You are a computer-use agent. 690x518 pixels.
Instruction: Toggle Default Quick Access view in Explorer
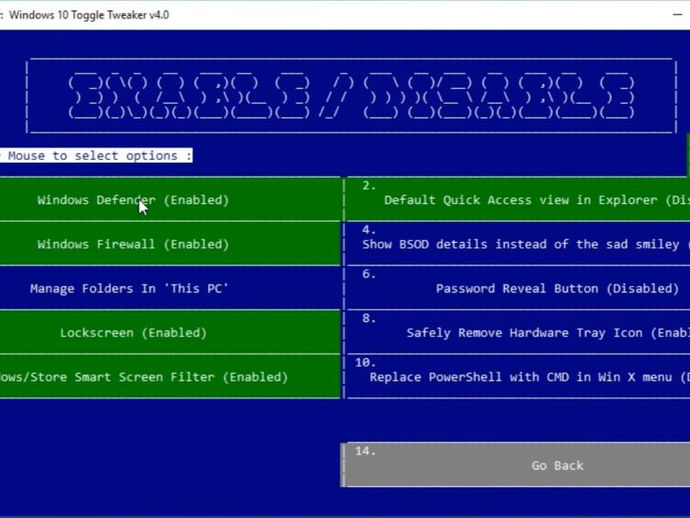click(x=518, y=200)
